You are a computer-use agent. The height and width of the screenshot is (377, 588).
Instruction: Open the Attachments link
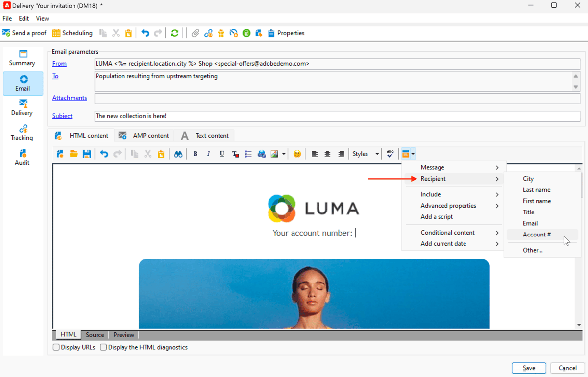pyautogui.click(x=70, y=98)
